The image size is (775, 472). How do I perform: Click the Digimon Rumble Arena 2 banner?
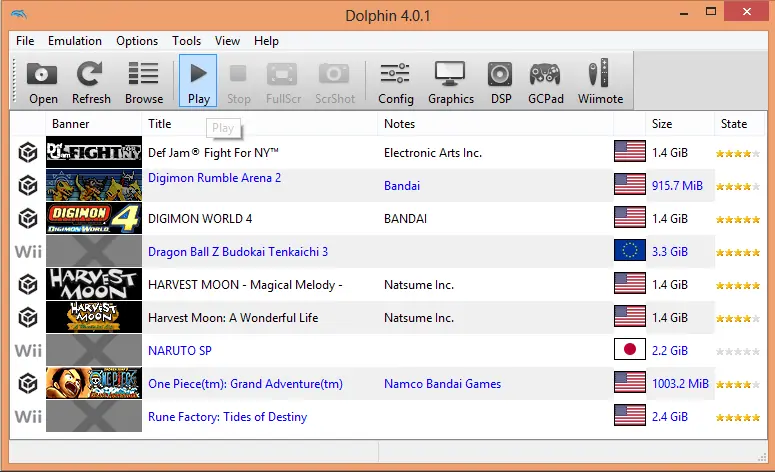(94, 185)
